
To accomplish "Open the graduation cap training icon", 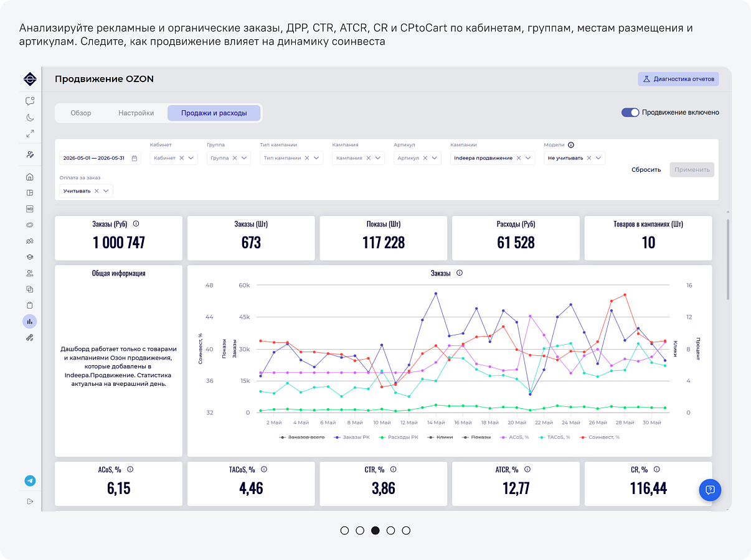I will pyautogui.click(x=30, y=257).
